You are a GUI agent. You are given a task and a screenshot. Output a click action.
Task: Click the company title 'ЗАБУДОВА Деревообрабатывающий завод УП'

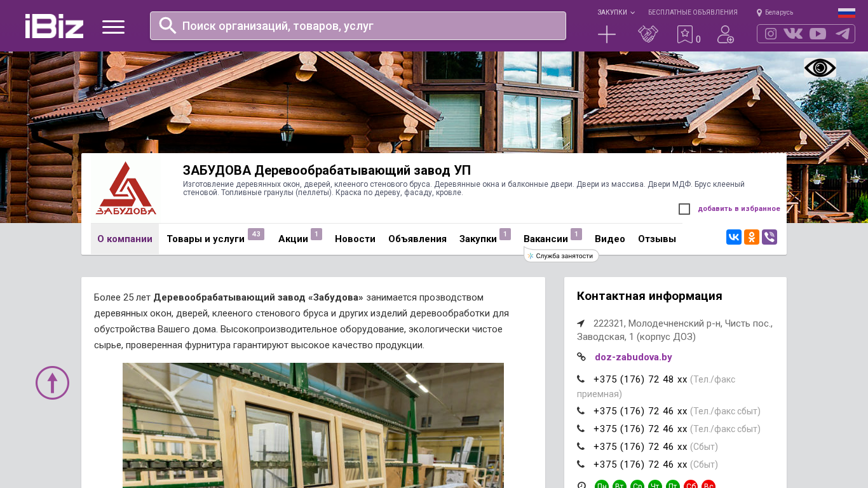click(x=327, y=170)
